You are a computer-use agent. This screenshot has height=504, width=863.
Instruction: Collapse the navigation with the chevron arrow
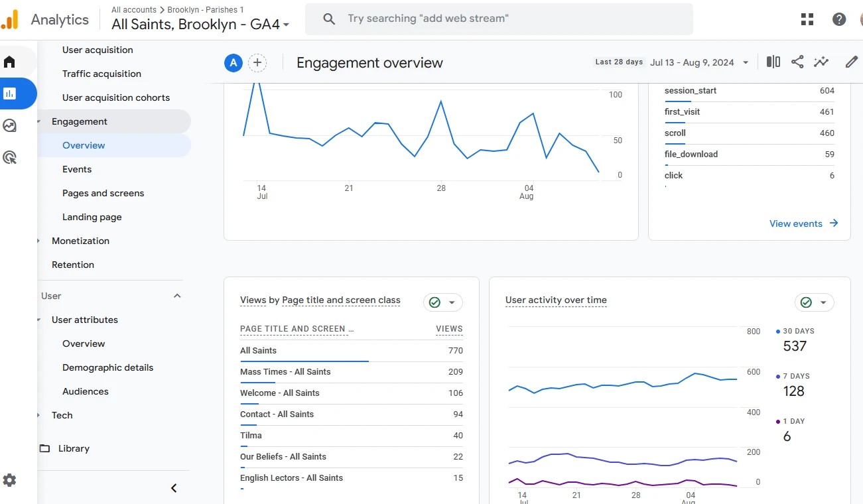(174, 488)
